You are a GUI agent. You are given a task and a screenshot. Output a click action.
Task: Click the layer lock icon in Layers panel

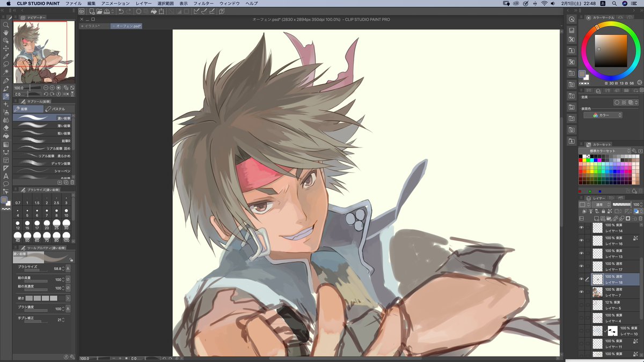point(603,211)
